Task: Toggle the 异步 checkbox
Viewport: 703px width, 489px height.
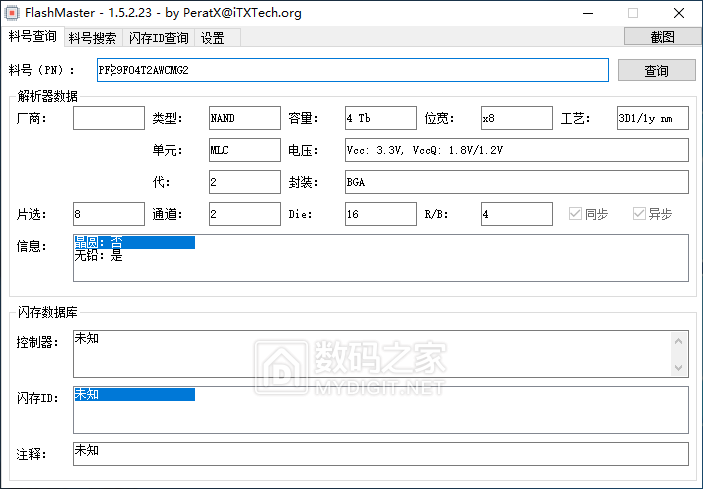Action: click(639, 214)
